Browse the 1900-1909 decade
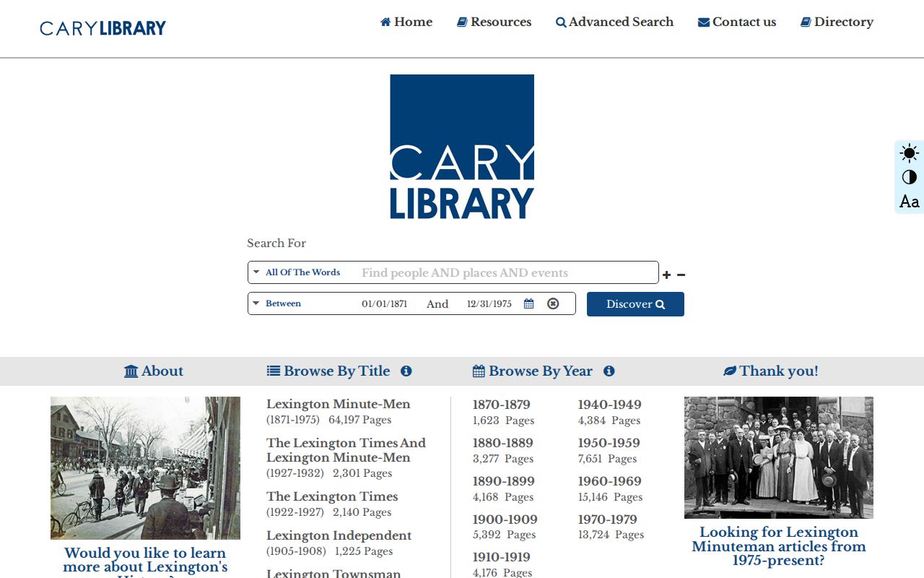The width and height of the screenshot is (924, 578). [x=505, y=520]
